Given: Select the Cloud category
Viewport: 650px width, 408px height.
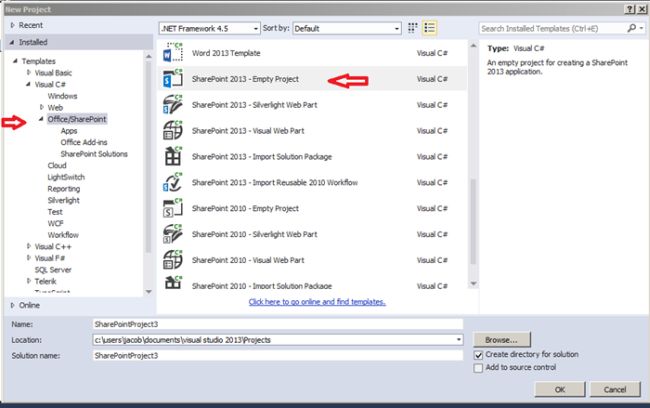Looking at the screenshot, I should tap(57, 165).
